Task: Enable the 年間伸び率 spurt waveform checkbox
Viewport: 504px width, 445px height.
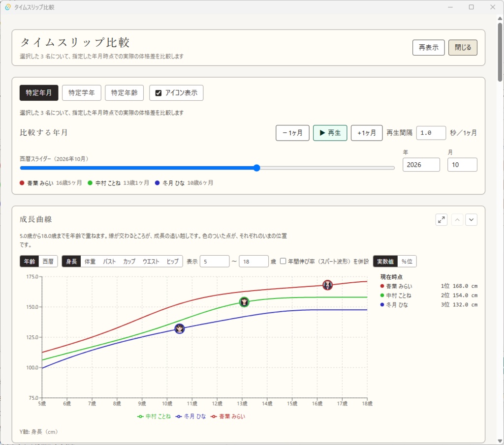Action: pos(283,261)
